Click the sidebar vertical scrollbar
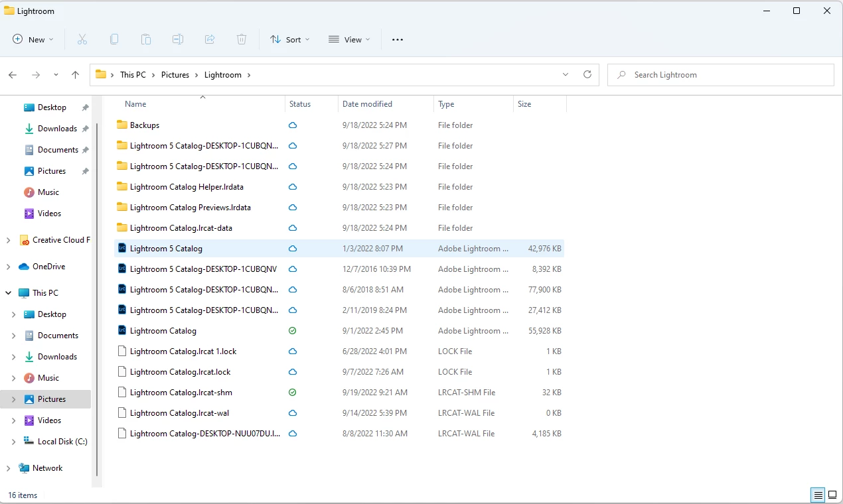Screen dimensions: 843x504 (x=98, y=298)
